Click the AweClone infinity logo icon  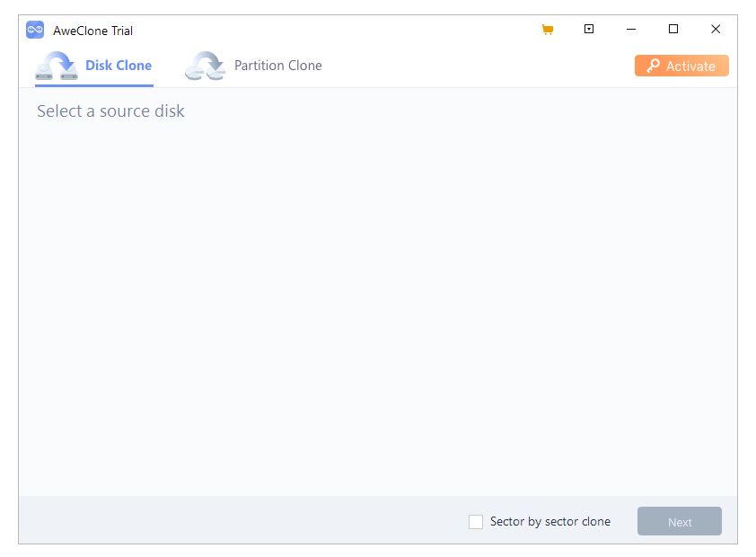point(33,29)
